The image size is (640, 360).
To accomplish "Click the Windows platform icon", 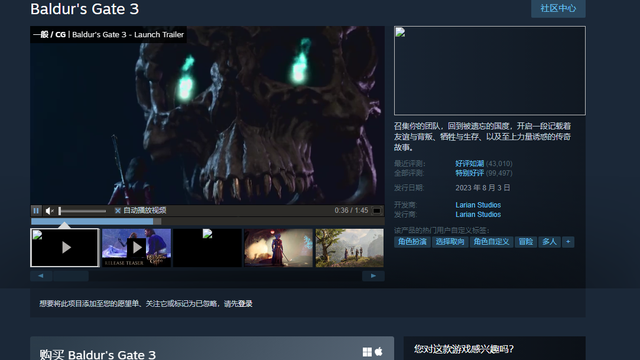I will point(367,352).
